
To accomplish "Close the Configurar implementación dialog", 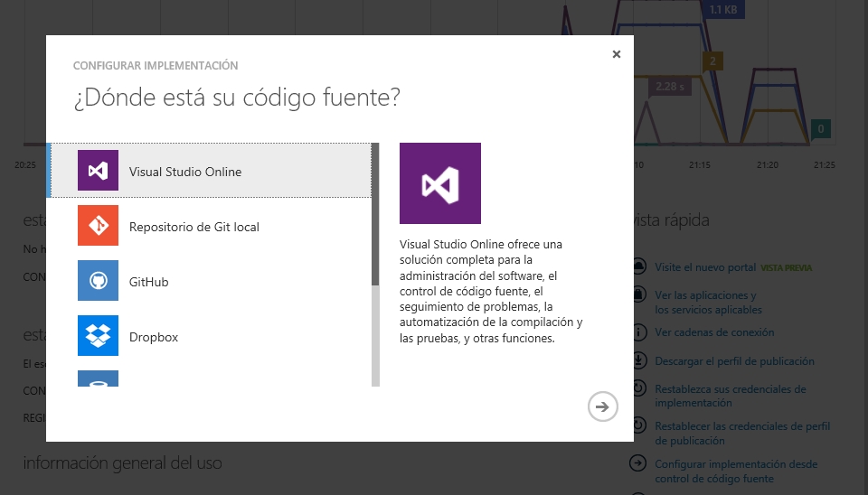I will click(616, 54).
